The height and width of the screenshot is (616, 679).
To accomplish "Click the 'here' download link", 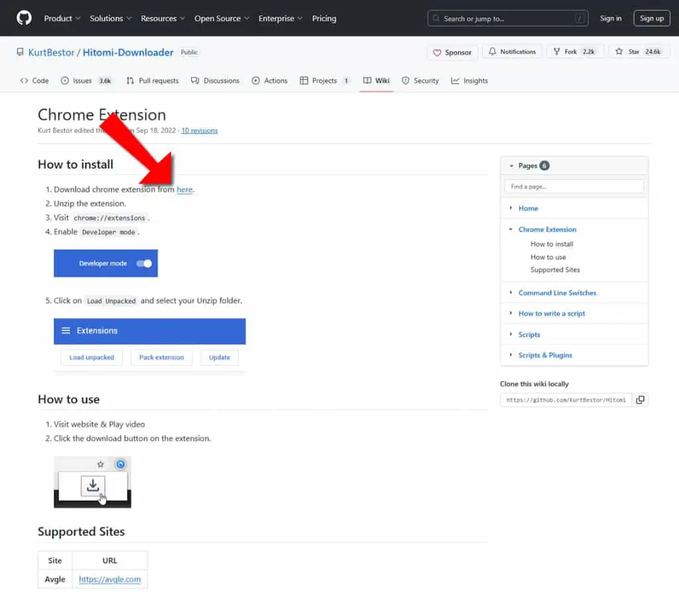I will (184, 189).
